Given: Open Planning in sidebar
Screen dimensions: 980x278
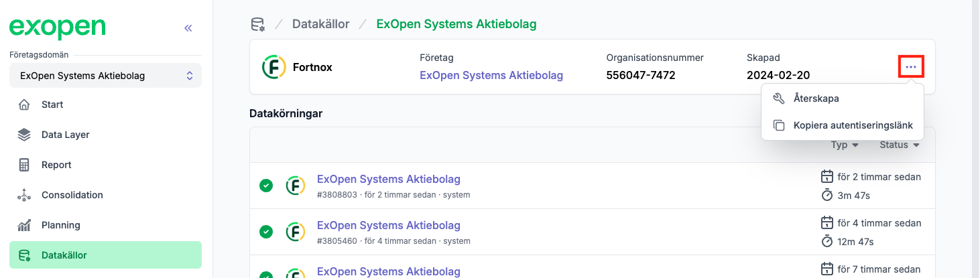Looking at the screenshot, I should click(105, 225).
